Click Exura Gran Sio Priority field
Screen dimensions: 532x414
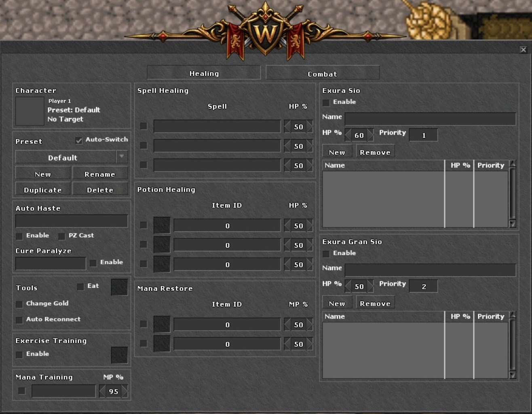[x=423, y=286]
